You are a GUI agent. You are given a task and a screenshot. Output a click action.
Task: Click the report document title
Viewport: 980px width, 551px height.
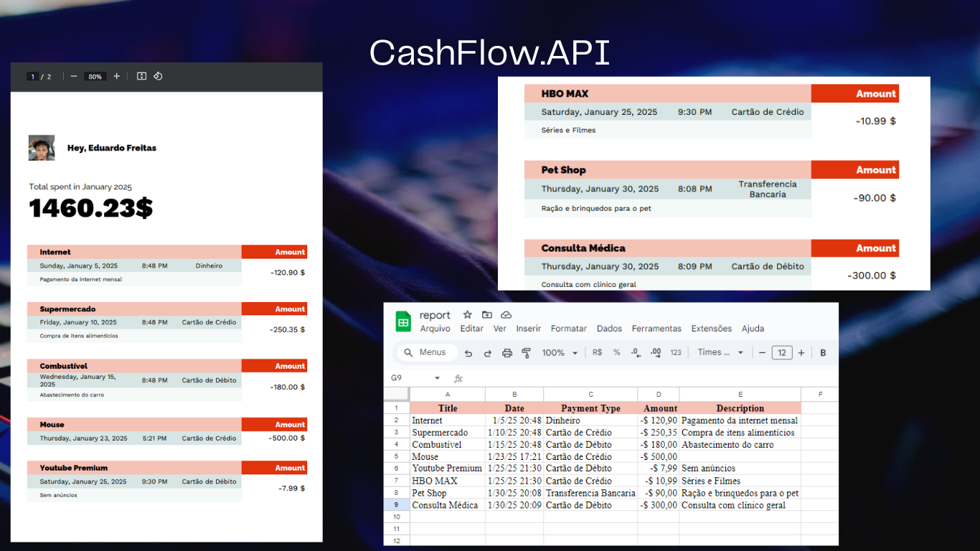coord(435,315)
